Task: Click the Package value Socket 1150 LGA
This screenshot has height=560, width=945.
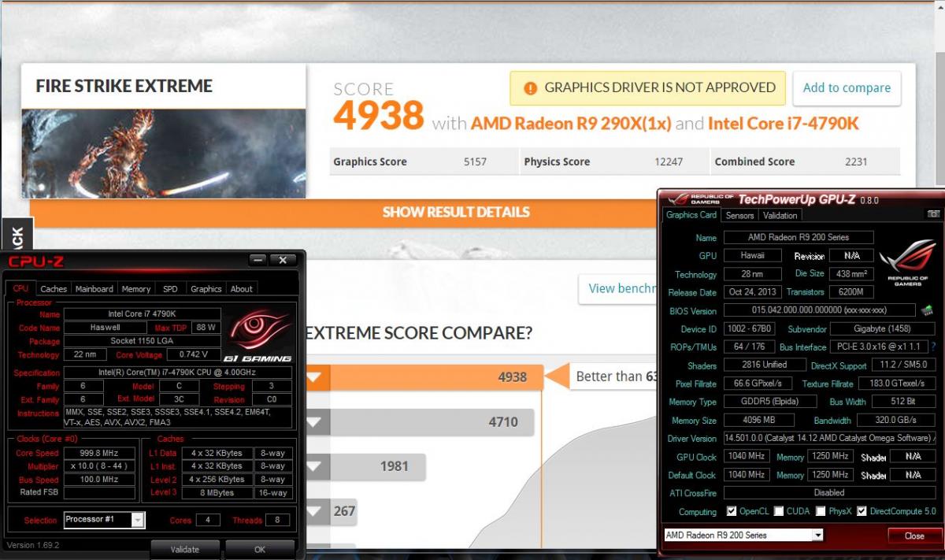Action: 142,342
